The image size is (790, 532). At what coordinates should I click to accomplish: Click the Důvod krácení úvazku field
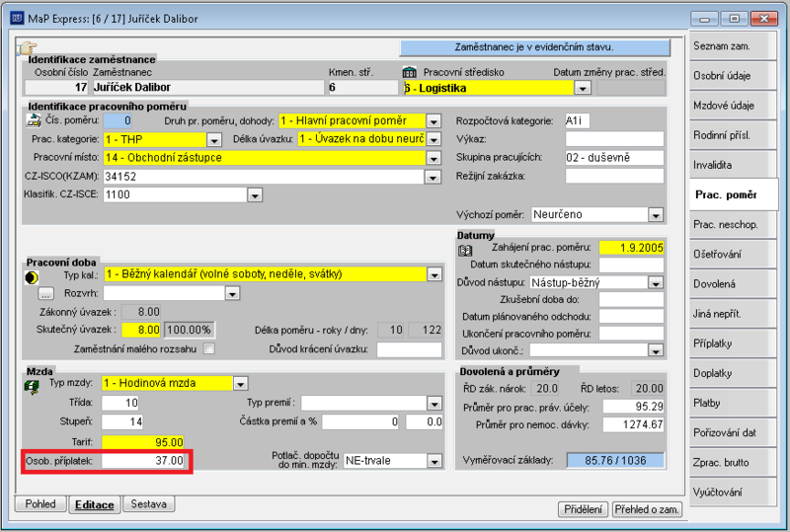(x=409, y=349)
